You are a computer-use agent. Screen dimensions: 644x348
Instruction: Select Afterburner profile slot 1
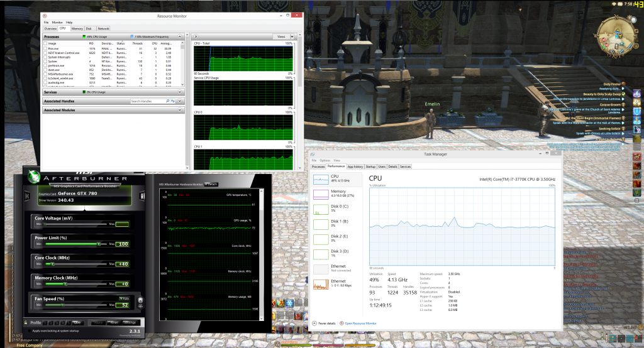[x=45, y=322]
